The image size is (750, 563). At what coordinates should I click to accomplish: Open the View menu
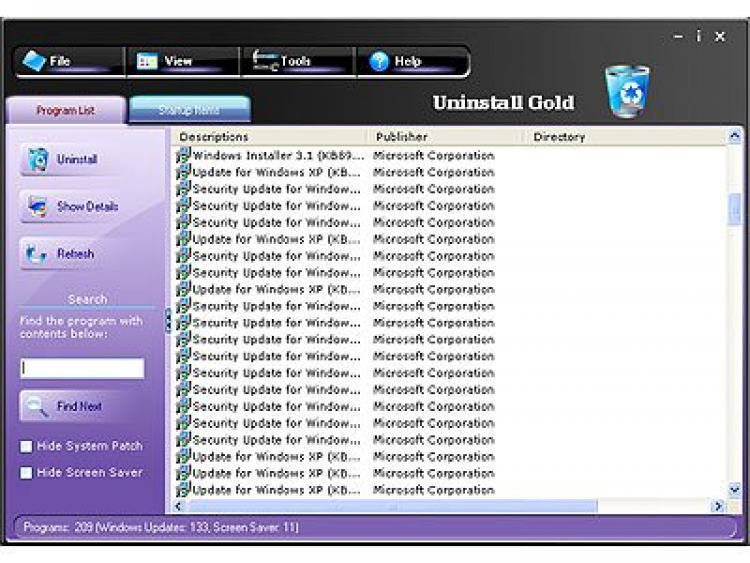(183, 61)
